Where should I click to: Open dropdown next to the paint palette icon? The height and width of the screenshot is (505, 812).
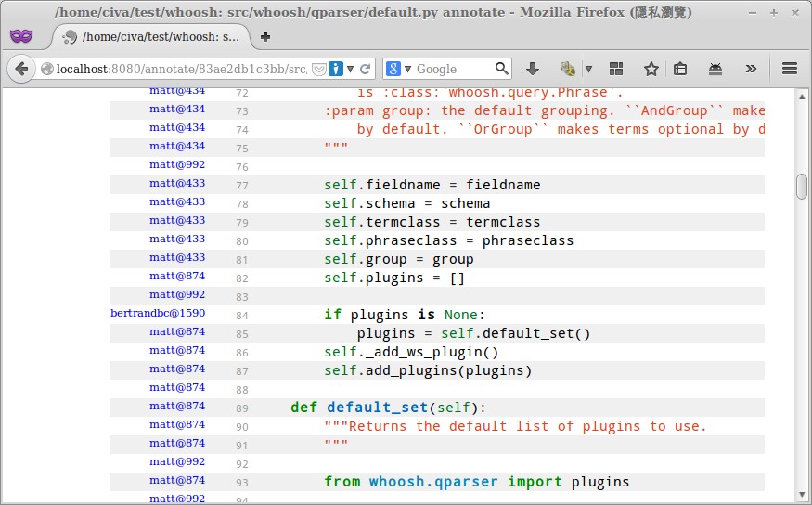point(588,69)
